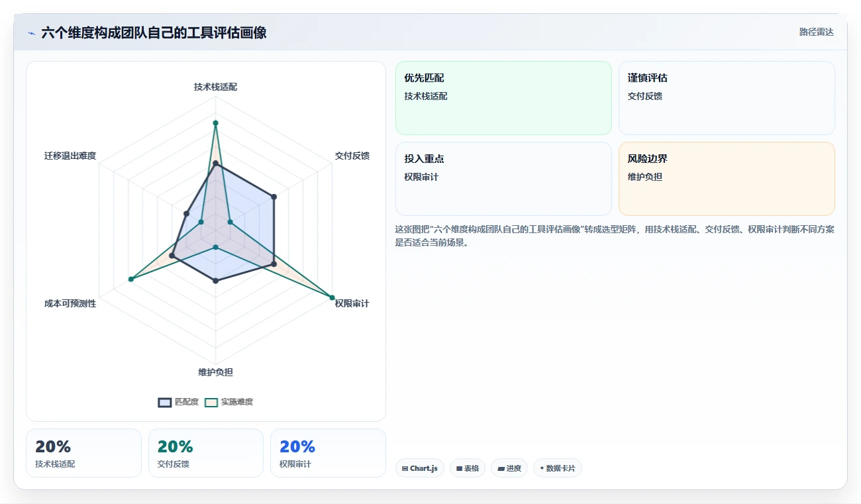861x504 pixels.
Task: Select the Chart.js tag
Action: [420, 468]
